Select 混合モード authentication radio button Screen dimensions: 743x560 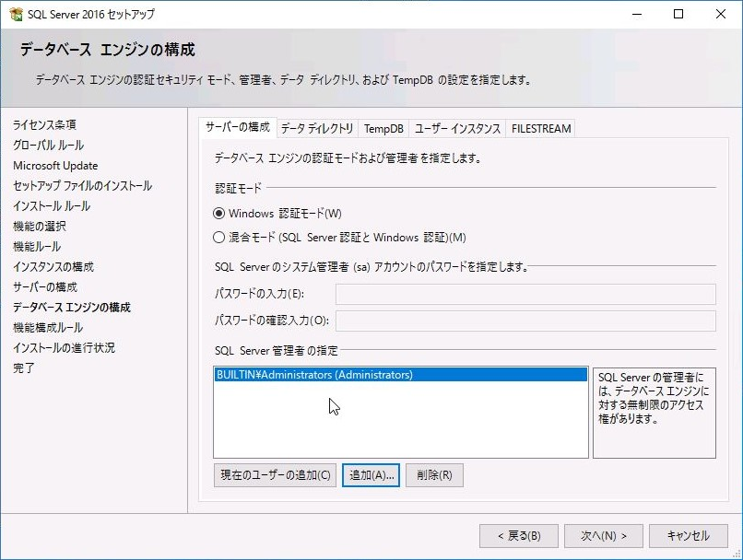click(218, 237)
